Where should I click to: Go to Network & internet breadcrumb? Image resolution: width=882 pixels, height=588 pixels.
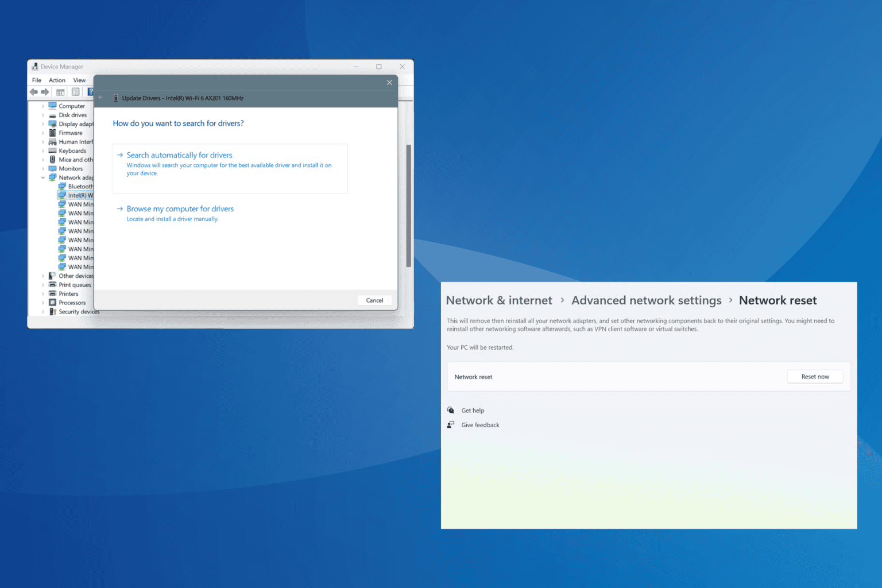(499, 300)
